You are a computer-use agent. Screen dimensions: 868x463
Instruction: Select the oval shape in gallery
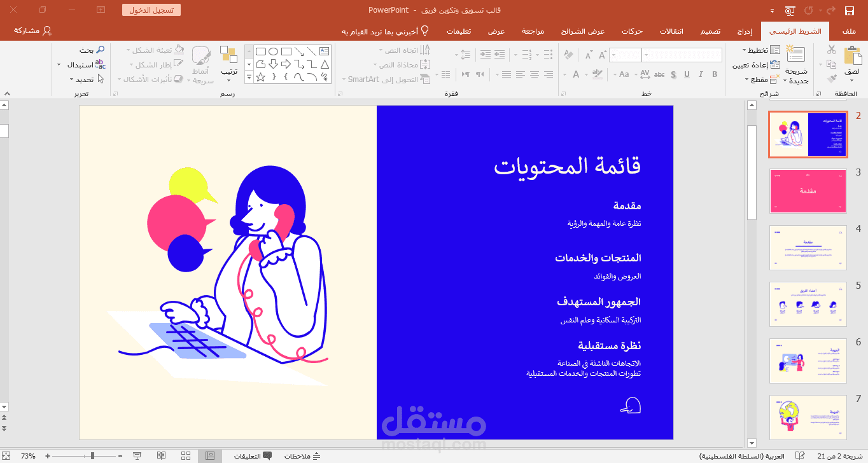point(273,51)
